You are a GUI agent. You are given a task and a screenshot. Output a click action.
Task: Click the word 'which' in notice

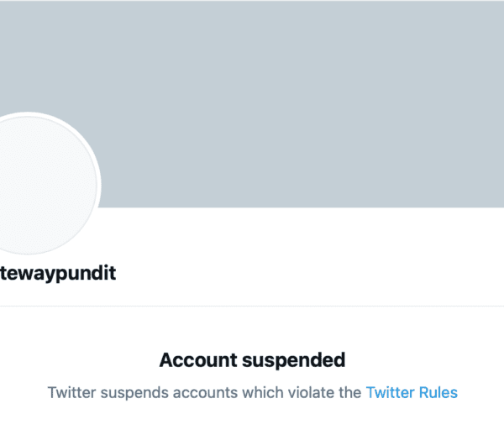(262, 392)
